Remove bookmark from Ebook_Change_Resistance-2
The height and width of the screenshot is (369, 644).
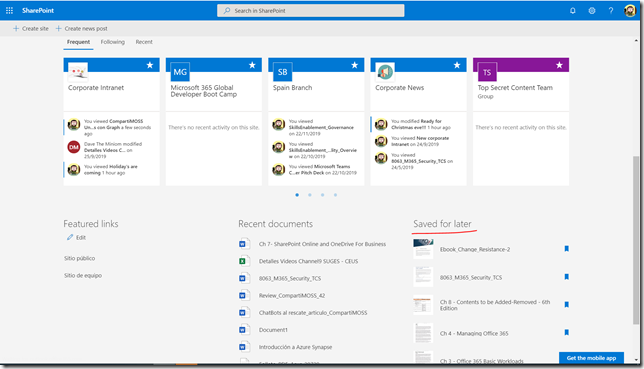tap(566, 249)
